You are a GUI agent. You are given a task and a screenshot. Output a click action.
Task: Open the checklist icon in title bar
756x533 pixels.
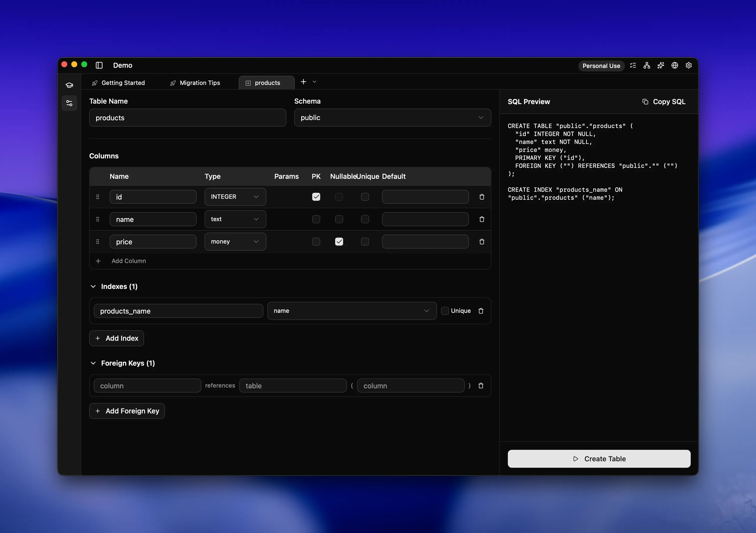pos(633,65)
